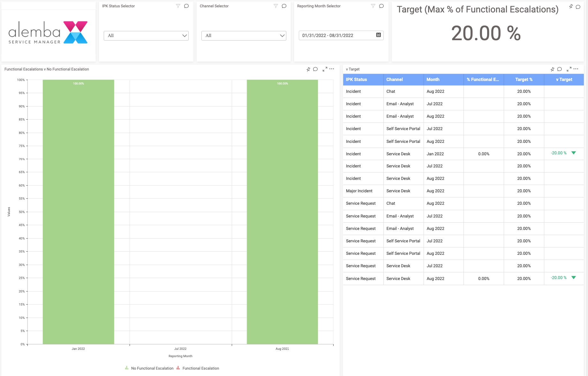
Task: Open comment bubble on Channel Selector widget
Action: 284,6
